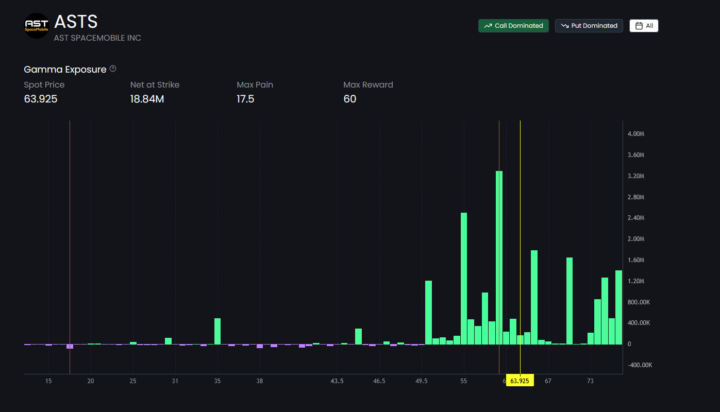This screenshot has height=412, width=720.
Task: Click the green bar at strike 35
Action: pos(217,331)
